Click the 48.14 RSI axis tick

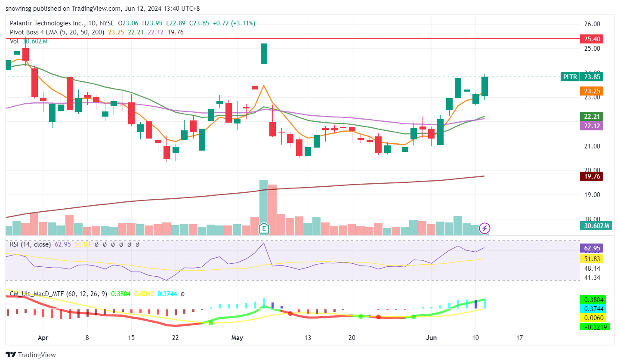[592, 268]
